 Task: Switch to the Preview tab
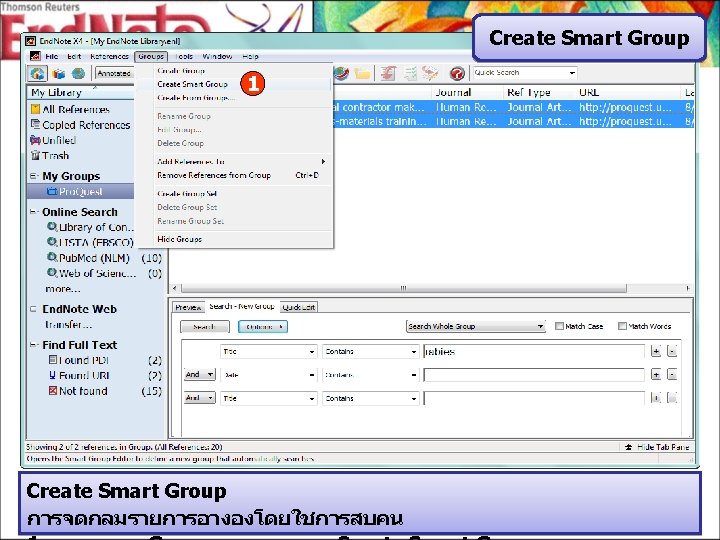pos(188,307)
